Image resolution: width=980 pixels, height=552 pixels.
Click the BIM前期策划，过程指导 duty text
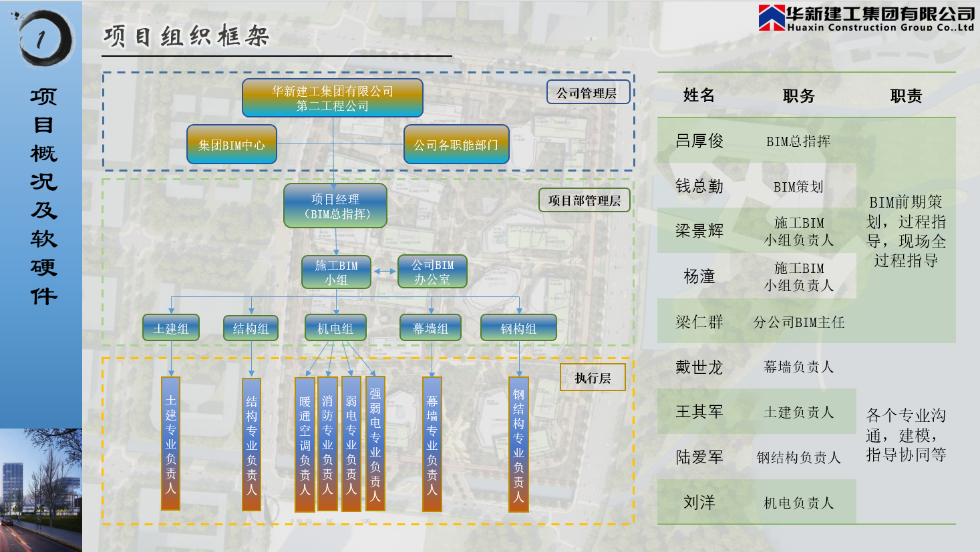point(906,231)
